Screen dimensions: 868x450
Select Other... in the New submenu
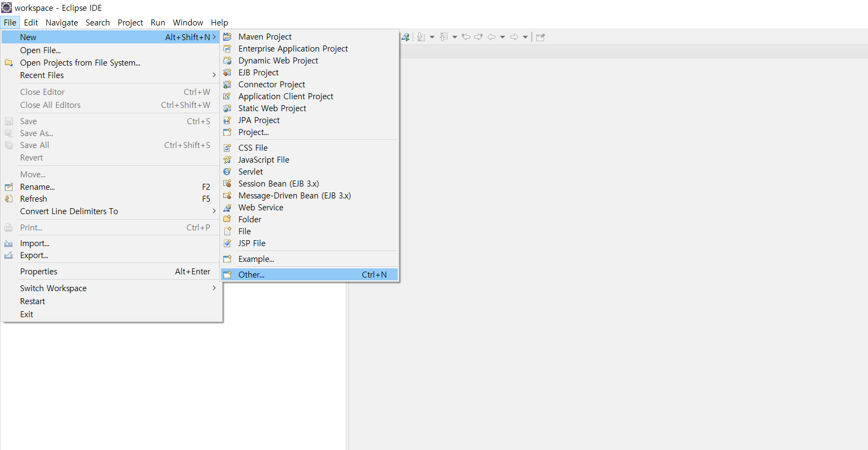point(309,274)
